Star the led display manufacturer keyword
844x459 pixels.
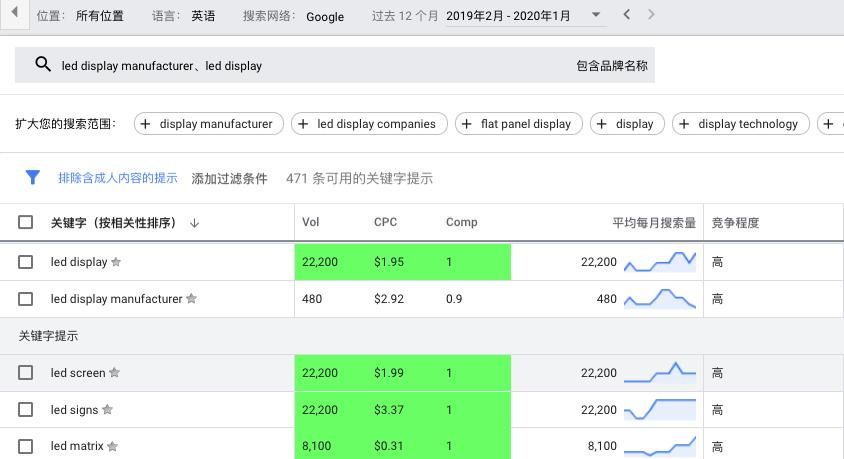point(191,298)
